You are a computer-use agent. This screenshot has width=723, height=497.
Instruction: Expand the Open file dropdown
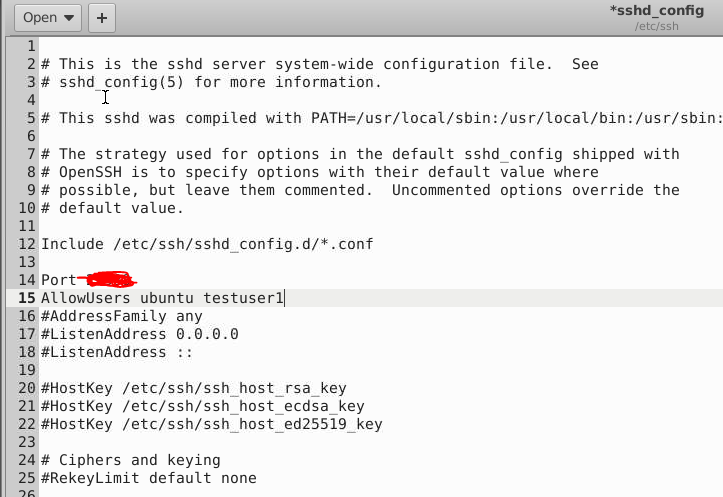(x=50, y=17)
